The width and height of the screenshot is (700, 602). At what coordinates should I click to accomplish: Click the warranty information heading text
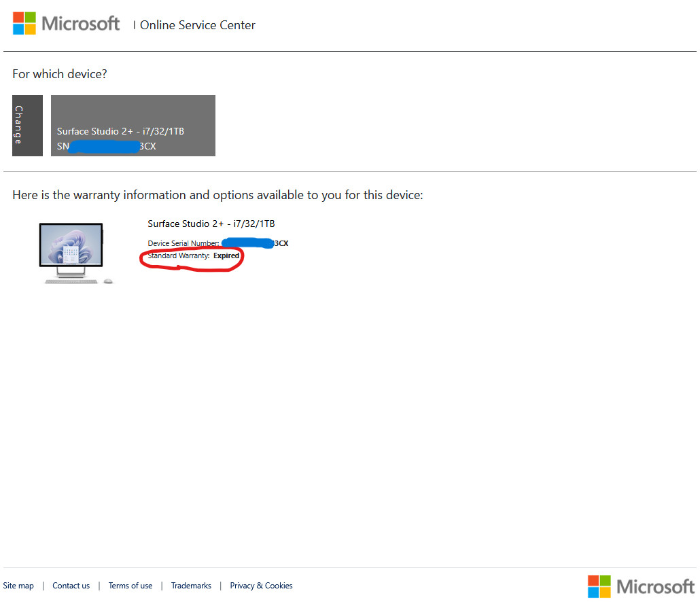pyautogui.click(x=217, y=195)
